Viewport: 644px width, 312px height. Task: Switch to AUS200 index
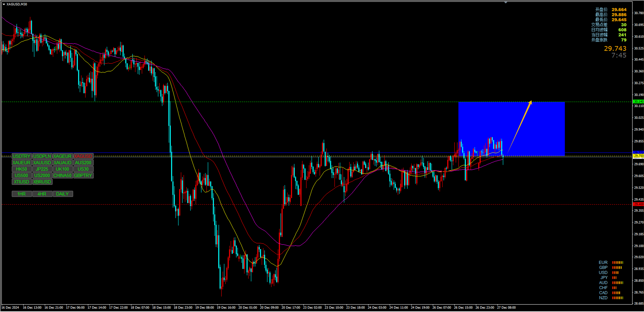point(83,163)
